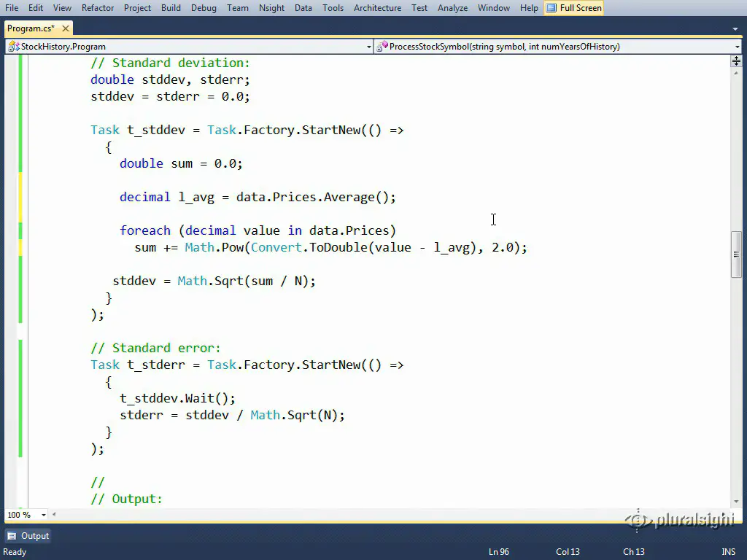The width and height of the screenshot is (747, 560).
Task: Click the "Task t_stderr" StartNew line
Action: point(247,365)
